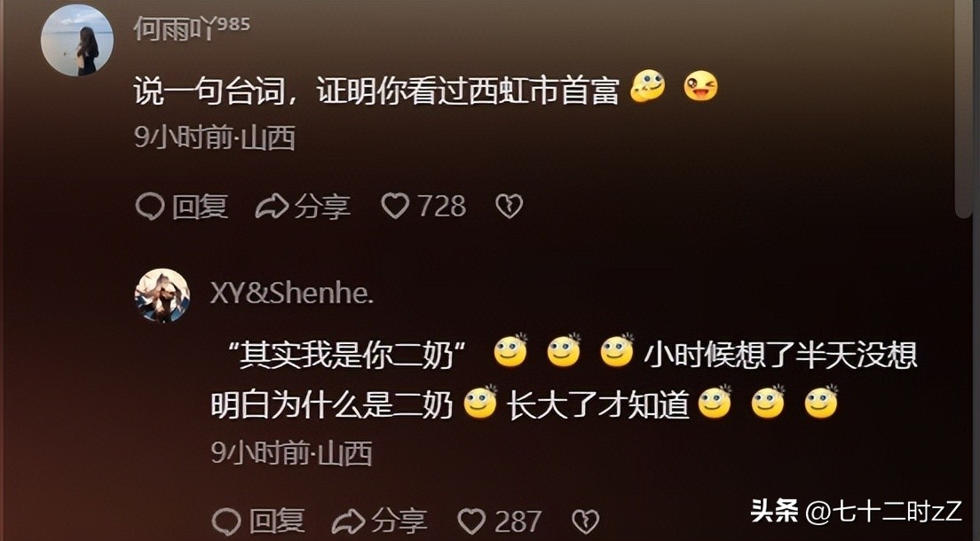Like the reply with 287 likes
The image size is (980, 541).
pos(472,521)
